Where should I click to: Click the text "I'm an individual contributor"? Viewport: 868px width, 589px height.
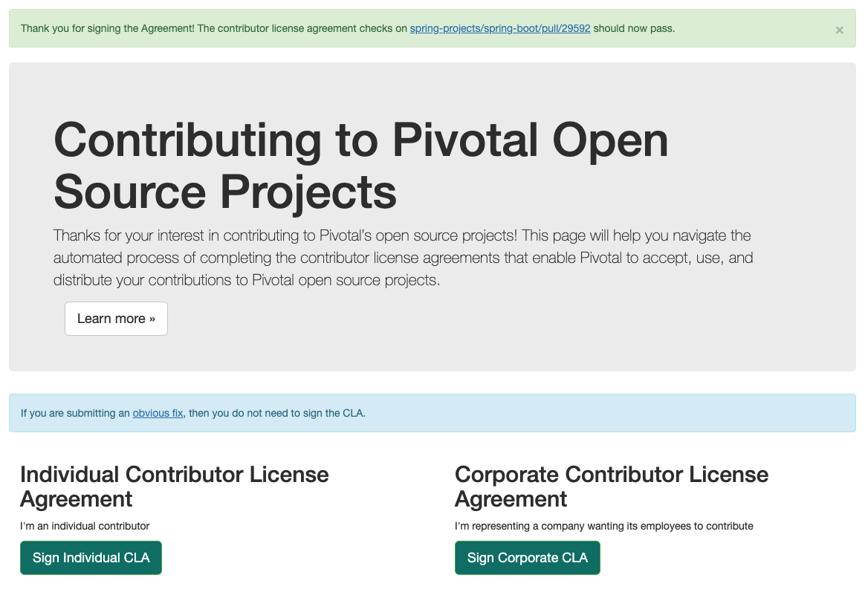pyautogui.click(x=85, y=526)
